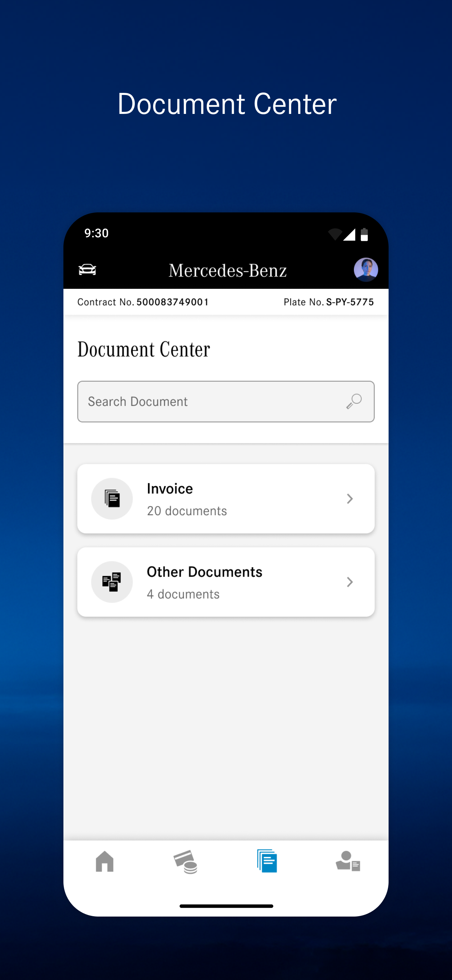Switch to the payments coins tab
The width and height of the screenshot is (452, 980).
click(186, 862)
